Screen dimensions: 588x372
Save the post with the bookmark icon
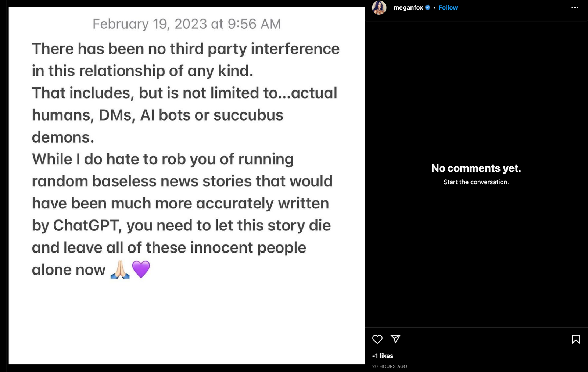click(x=576, y=339)
